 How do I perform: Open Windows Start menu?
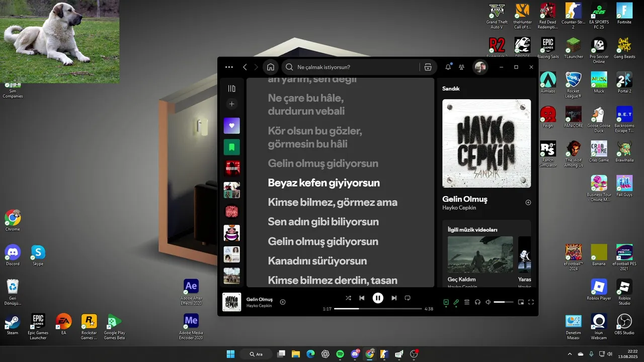coord(230,354)
